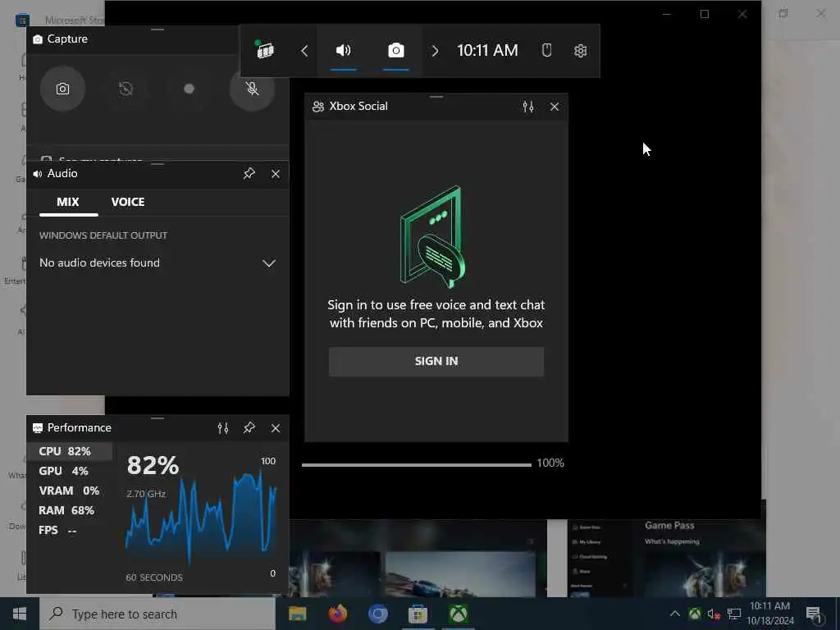Screen dimensions: 840x630
Task: Click the 100% progress bar
Action: 416,464
